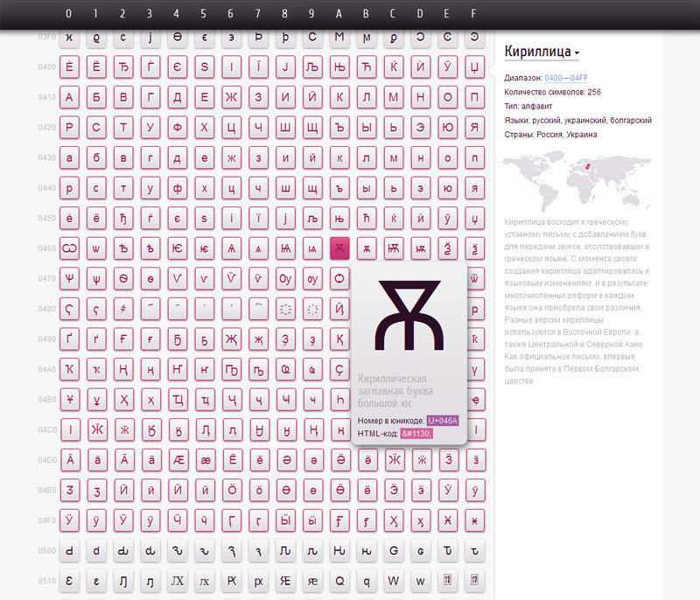
Task: Open the 0400—04FF range link
Action: pyautogui.click(x=567, y=78)
